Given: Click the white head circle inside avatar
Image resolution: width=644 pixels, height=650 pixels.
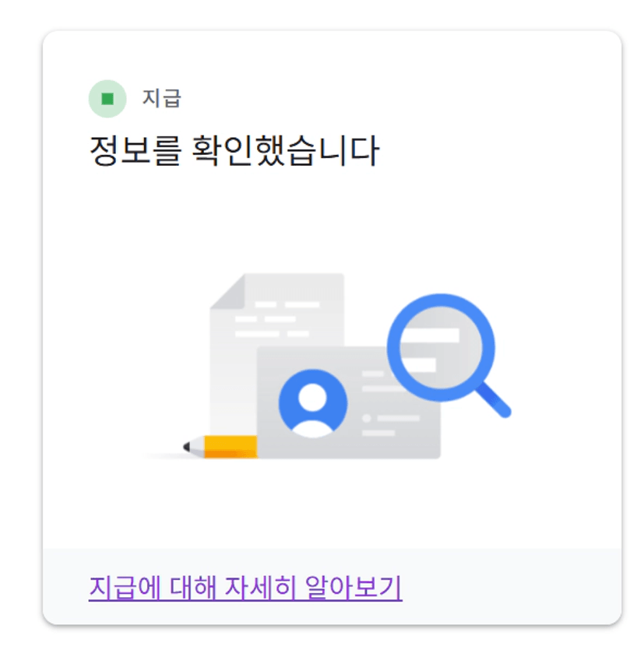Looking at the screenshot, I should [313, 397].
